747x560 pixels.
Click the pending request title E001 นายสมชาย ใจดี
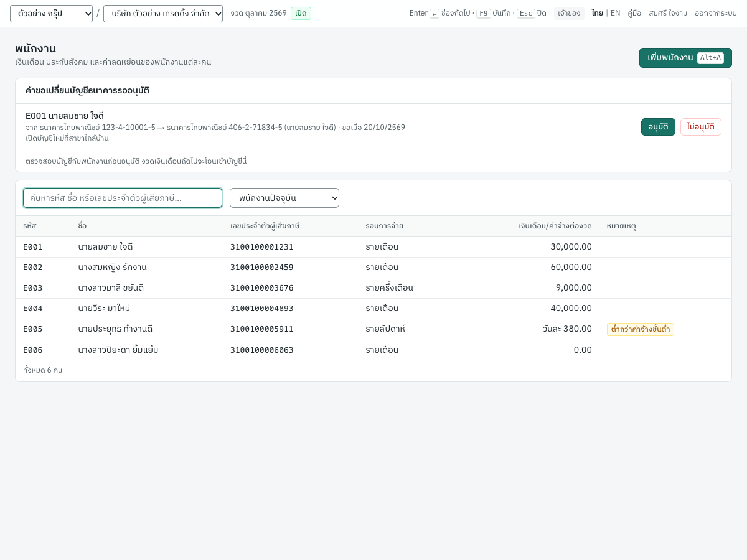pyautogui.click(x=65, y=116)
